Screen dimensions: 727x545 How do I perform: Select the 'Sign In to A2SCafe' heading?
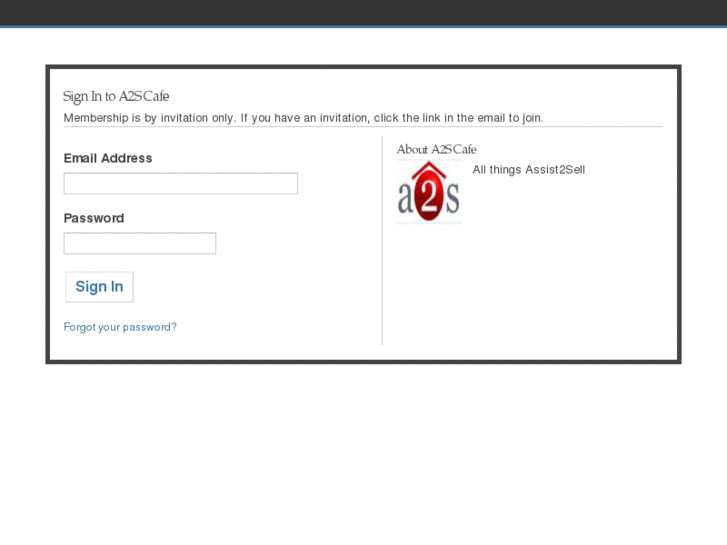(x=116, y=96)
